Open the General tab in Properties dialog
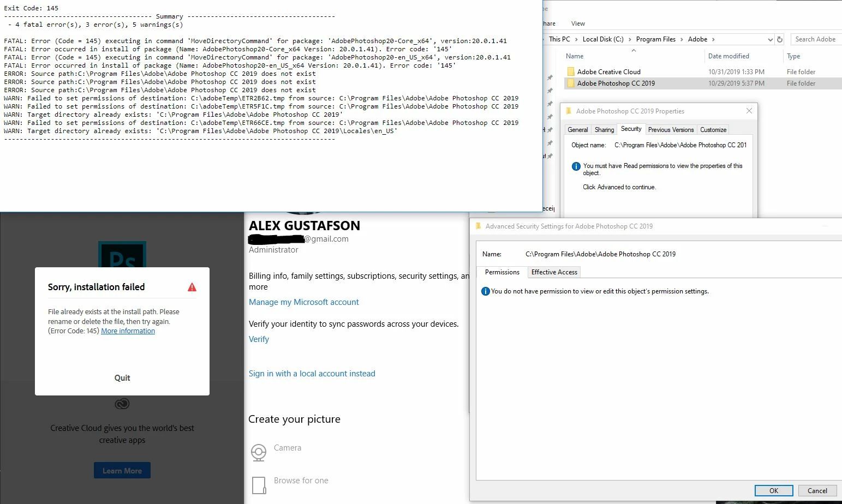The image size is (842, 504). pos(578,130)
